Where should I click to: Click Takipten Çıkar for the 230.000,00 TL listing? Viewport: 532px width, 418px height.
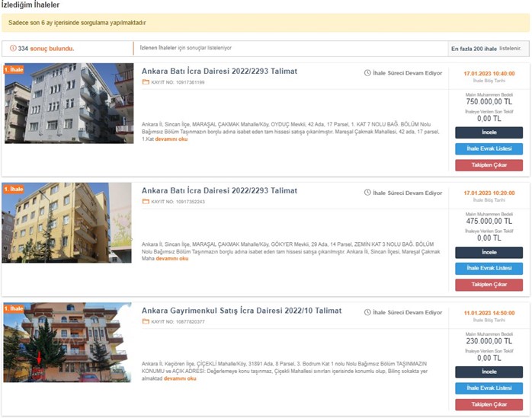(x=489, y=404)
